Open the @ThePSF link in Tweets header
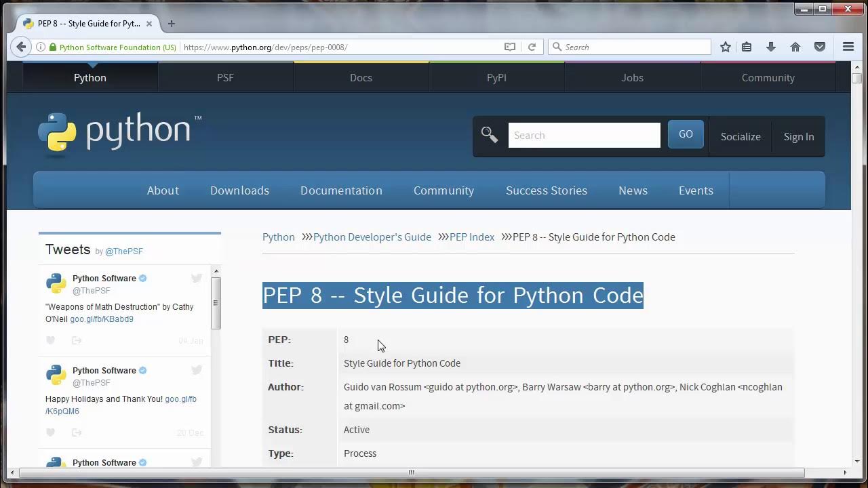Image resolution: width=868 pixels, height=488 pixels. [123, 251]
